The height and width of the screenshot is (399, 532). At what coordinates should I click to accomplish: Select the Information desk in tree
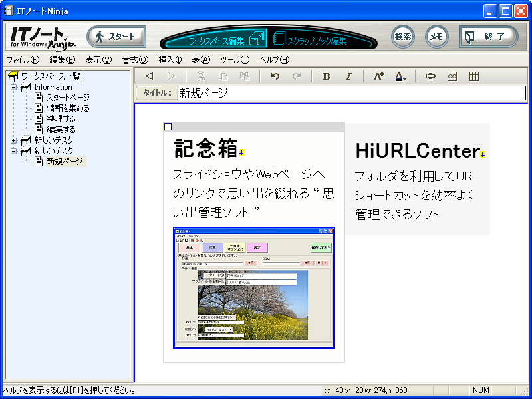coord(53,87)
